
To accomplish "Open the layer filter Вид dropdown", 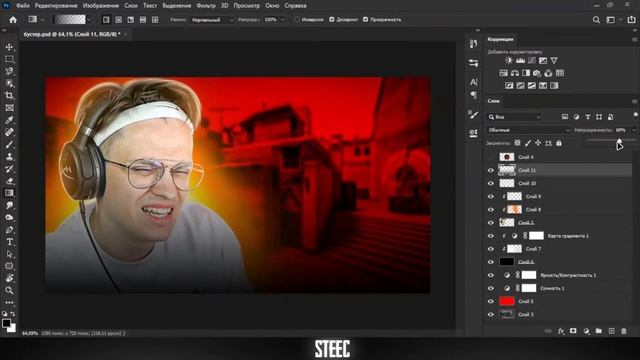I will pyautogui.click(x=514, y=117).
